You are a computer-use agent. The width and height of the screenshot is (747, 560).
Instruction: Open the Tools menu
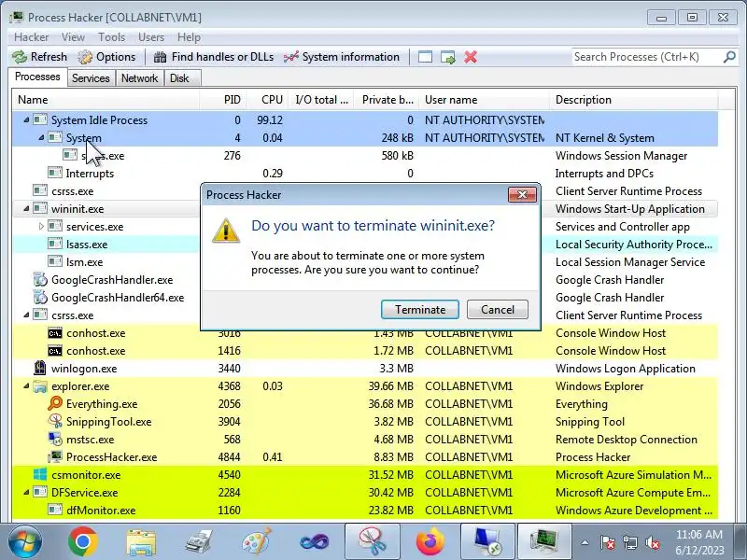point(111,37)
